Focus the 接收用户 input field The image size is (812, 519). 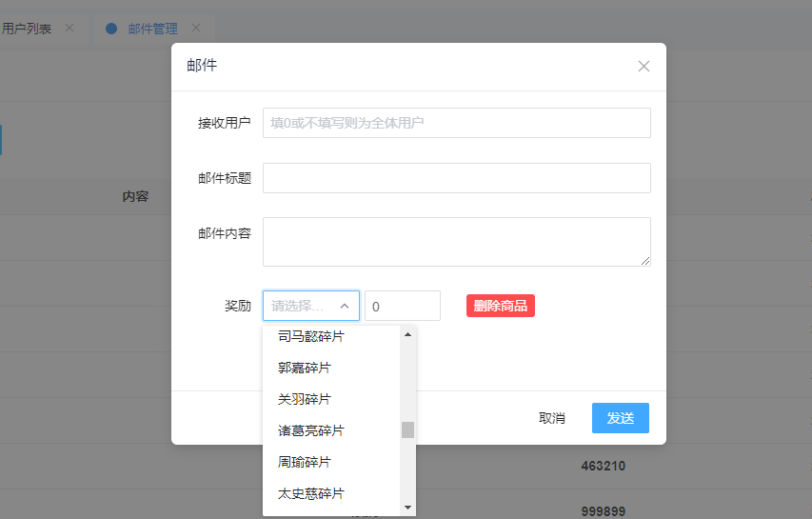pos(456,123)
